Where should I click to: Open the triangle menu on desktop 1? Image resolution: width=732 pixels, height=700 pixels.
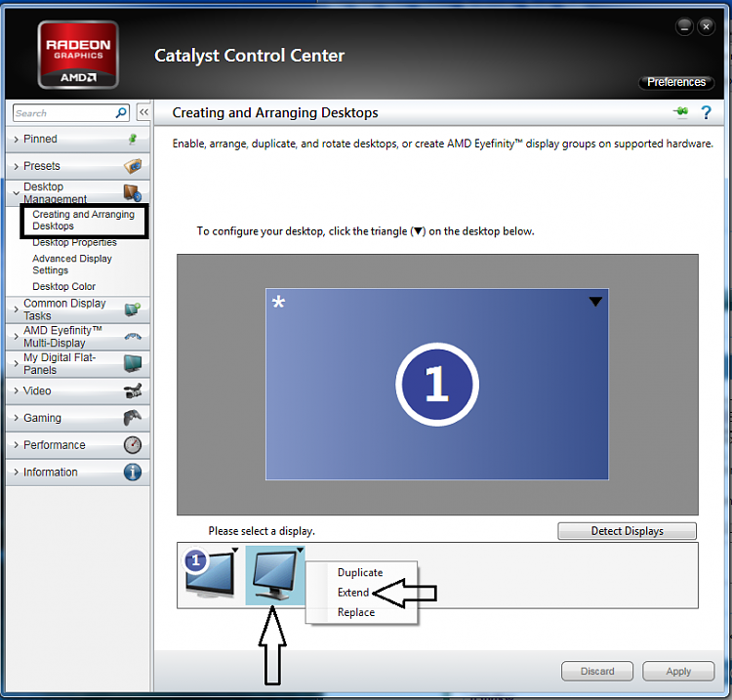click(x=595, y=302)
